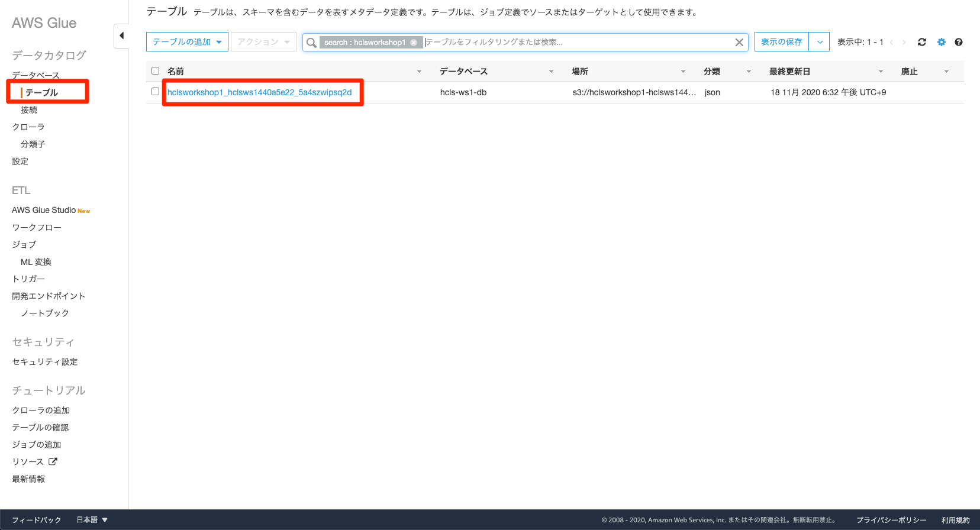
Task: Sort by 分類 column arrow
Action: (749, 72)
